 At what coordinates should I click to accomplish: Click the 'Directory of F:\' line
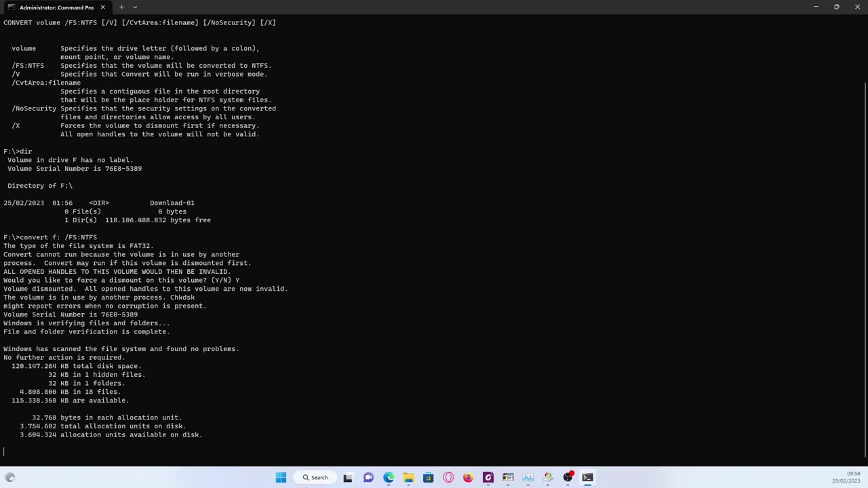[40, 186]
